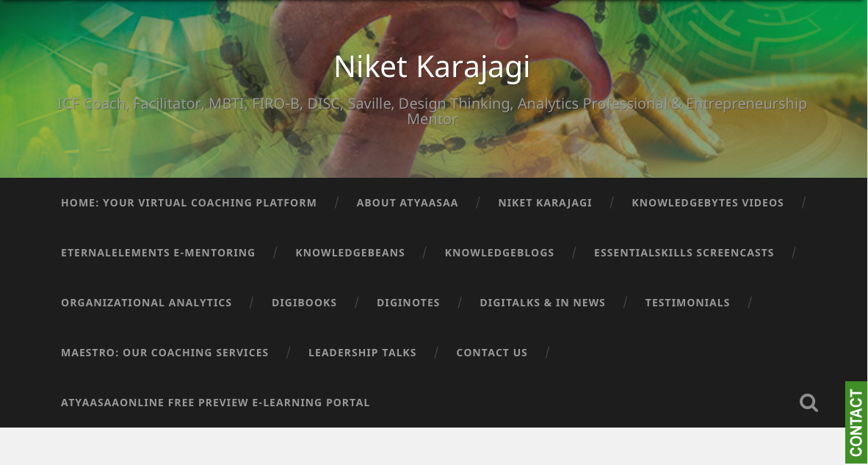Screen dimensions: 868x465
Task: Go to Home: Your Virtual Coaching Platform
Action: pos(189,203)
